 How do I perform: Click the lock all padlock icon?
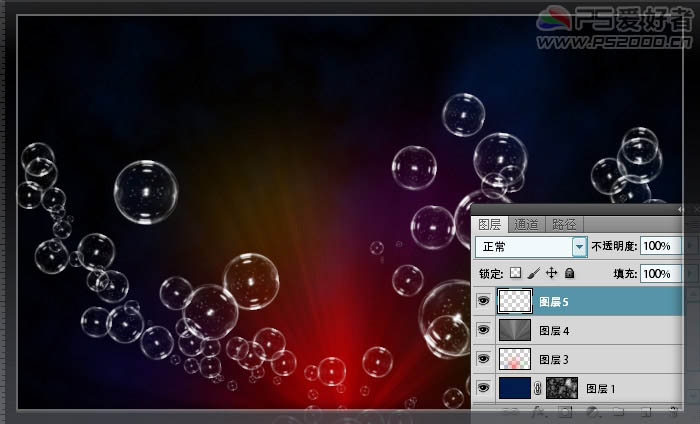point(569,273)
